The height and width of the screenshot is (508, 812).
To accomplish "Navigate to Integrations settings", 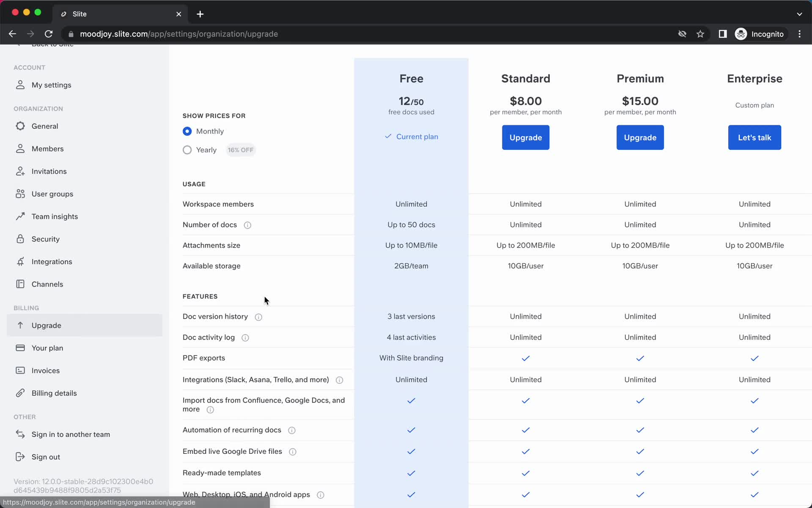I will [x=52, y=261].
